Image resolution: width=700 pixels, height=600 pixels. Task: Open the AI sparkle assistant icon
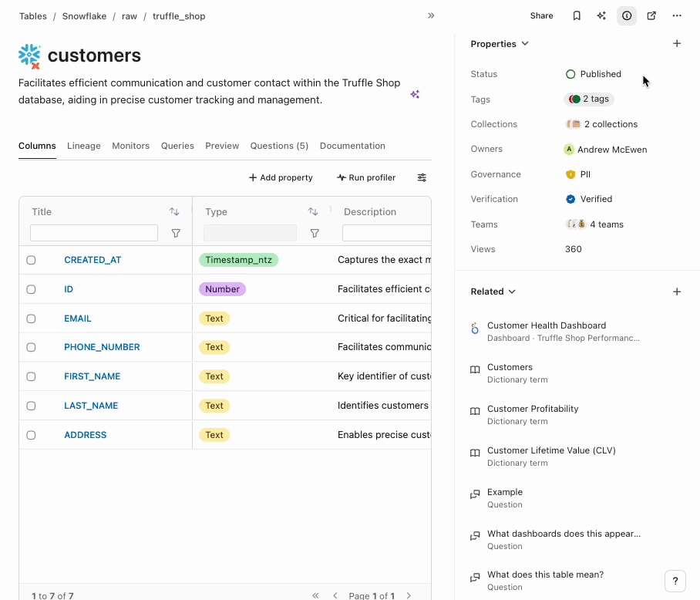pos(601,15)
